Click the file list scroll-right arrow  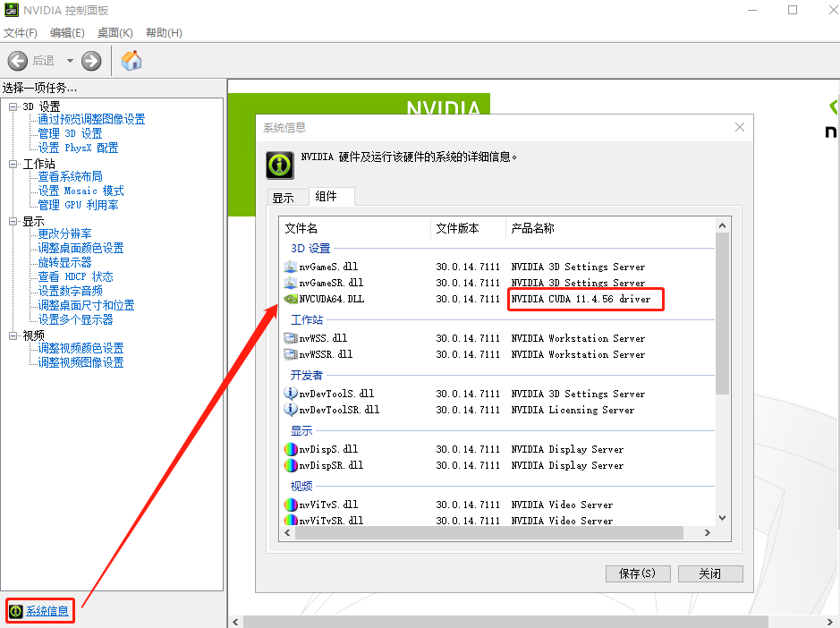[707, 532]
